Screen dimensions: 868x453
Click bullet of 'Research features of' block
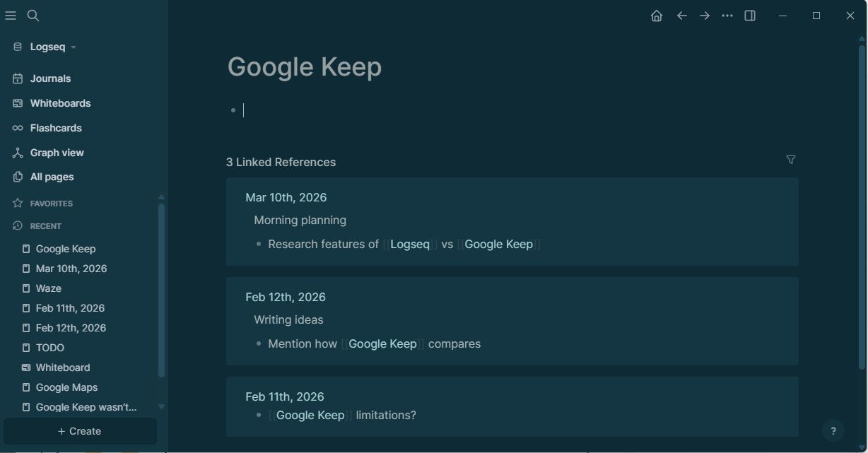(x=259, y=245)
